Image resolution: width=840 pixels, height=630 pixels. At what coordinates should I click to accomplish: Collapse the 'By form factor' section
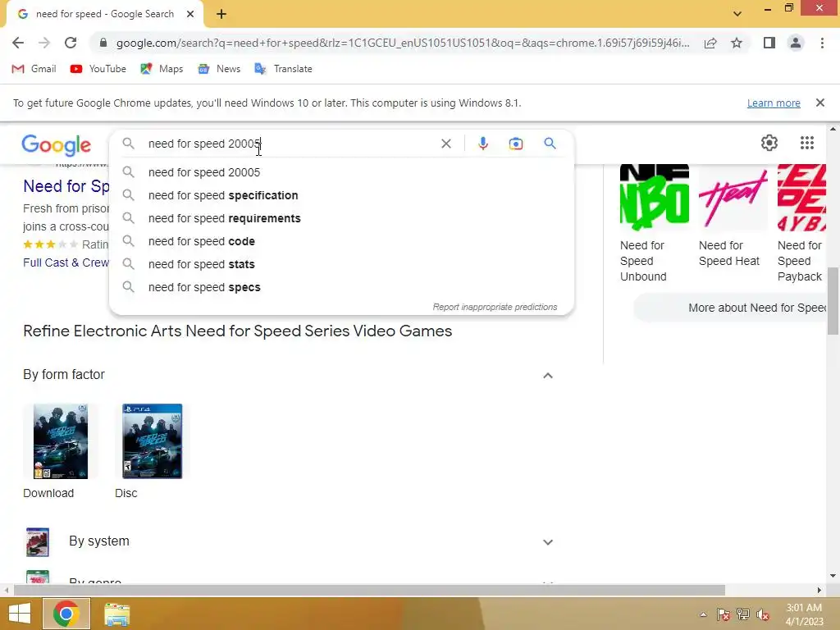[x=547, y=376]
